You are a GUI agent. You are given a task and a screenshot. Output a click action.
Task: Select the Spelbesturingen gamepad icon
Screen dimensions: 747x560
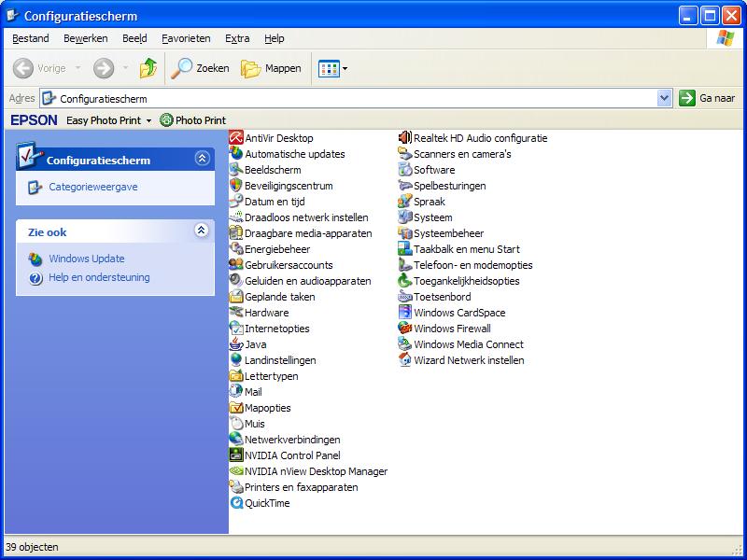[405, 186]
